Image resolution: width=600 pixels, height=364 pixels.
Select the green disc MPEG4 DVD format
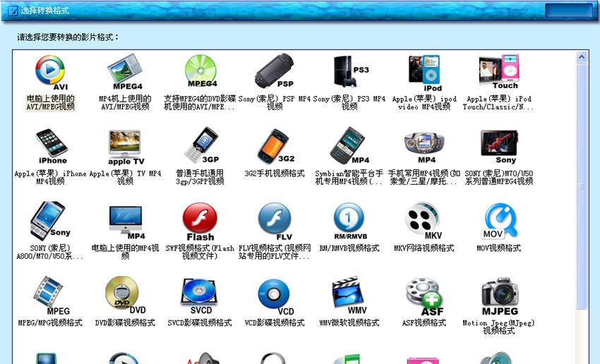200,71
